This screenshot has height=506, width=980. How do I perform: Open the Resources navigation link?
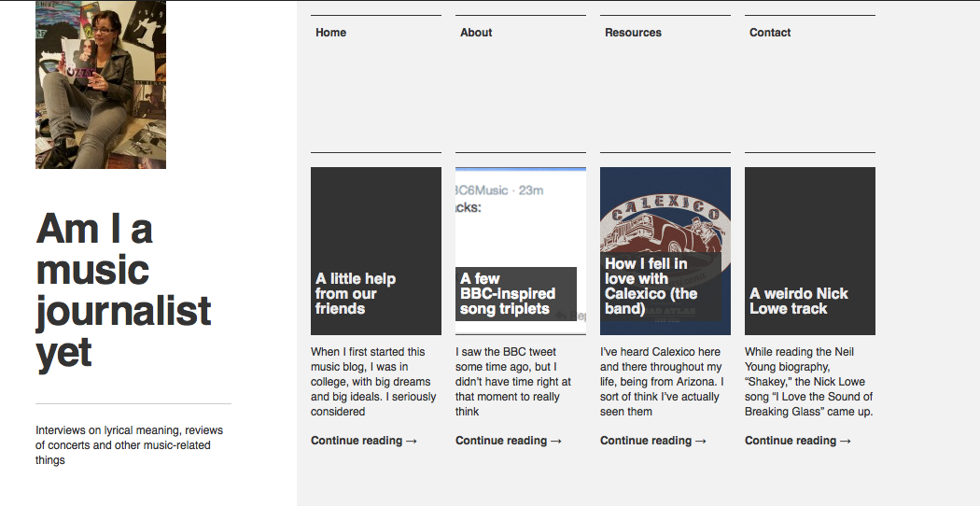[633, 33]
